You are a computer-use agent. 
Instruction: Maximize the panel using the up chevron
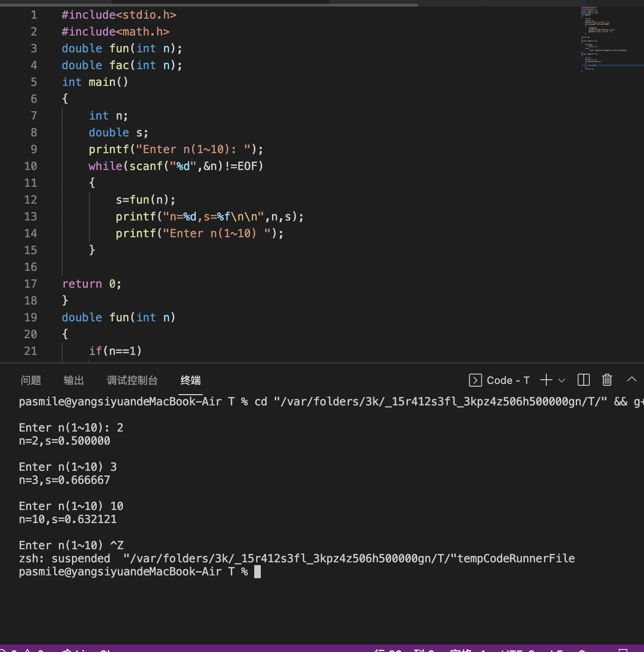point(632,379)
